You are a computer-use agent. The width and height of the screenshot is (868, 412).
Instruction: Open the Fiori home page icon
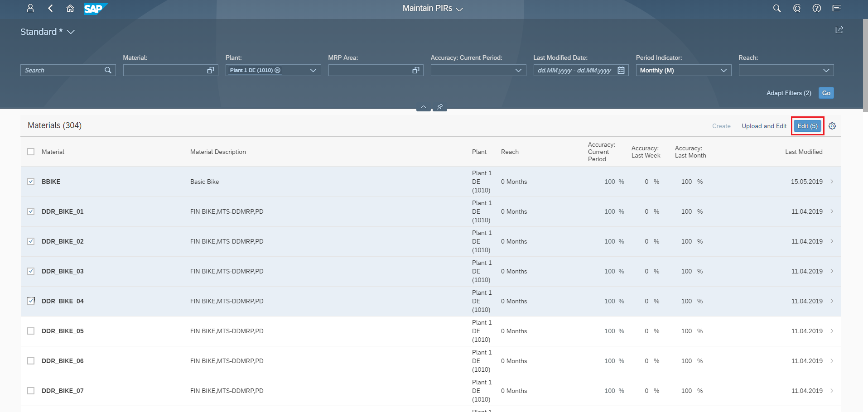70,8
